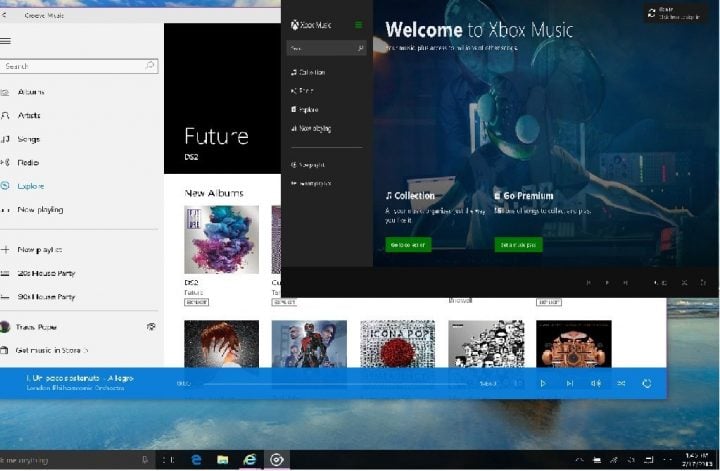
Task: Open the Future DS2 featured banner
Action: [x=222, y=99]
